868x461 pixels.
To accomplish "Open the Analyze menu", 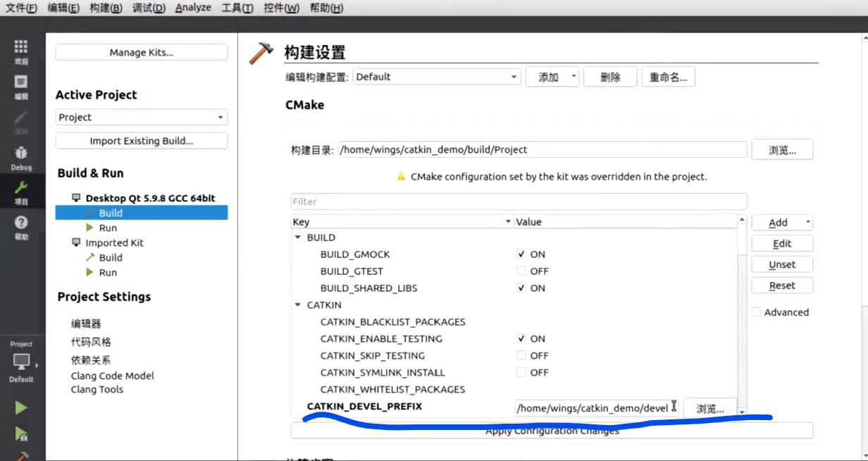I will tap(192, 8).
